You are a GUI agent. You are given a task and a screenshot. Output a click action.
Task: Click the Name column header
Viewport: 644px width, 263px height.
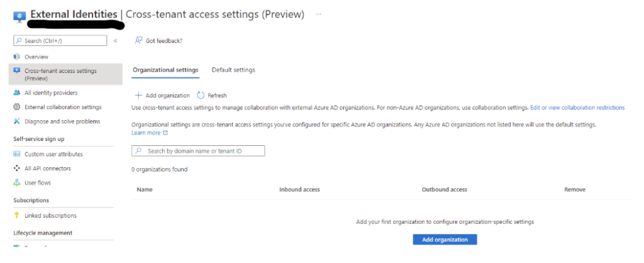point(145,189)
